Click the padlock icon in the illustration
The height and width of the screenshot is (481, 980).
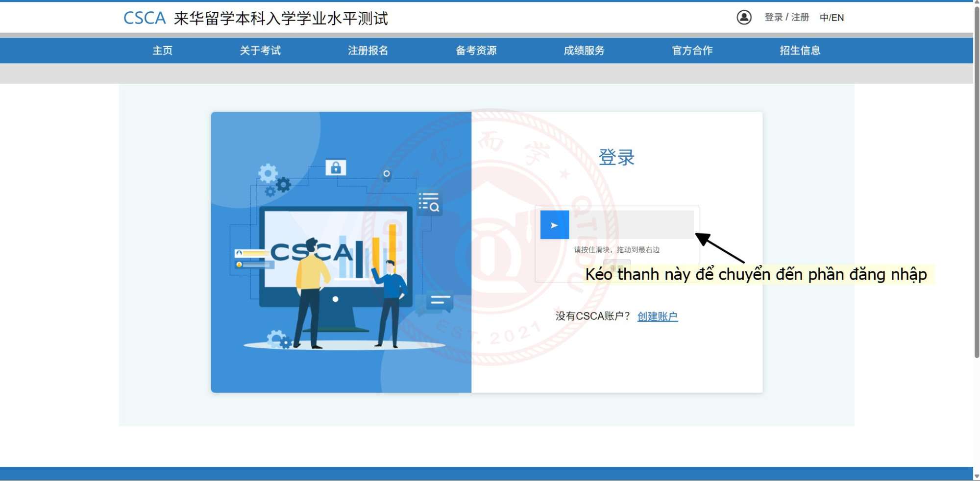[x=336, y=168]
